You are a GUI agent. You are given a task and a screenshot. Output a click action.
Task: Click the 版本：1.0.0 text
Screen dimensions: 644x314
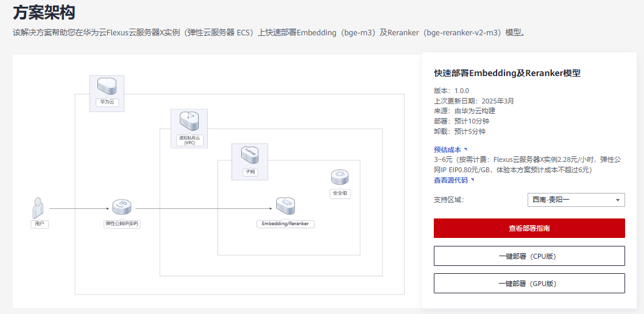click(451, 91)
